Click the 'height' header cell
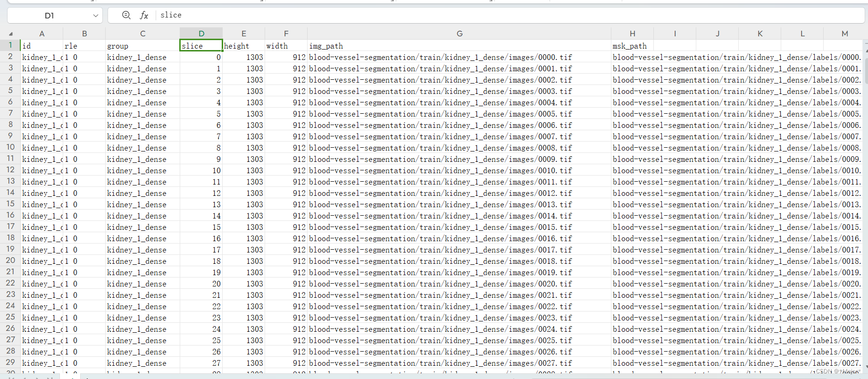 tap(243, 46)
